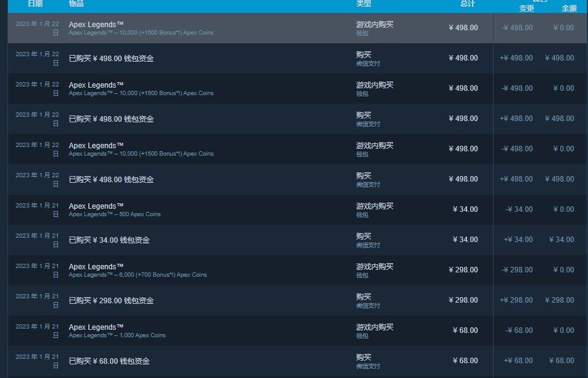Image resolution: width=588 pixels, height=378 pixels.
Task: Select 游戏内购买 type in 6,000 Apex Coins row
Action: (x=375, y=266)
